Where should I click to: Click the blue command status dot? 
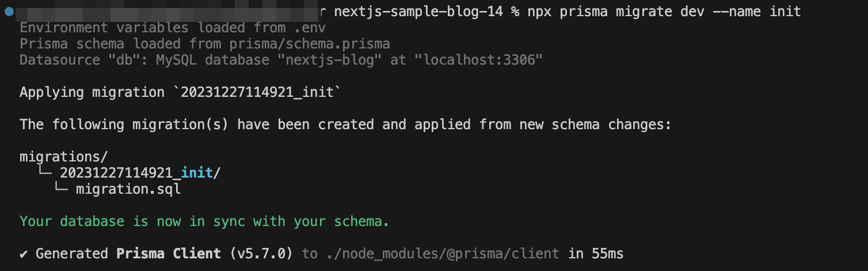9,11
